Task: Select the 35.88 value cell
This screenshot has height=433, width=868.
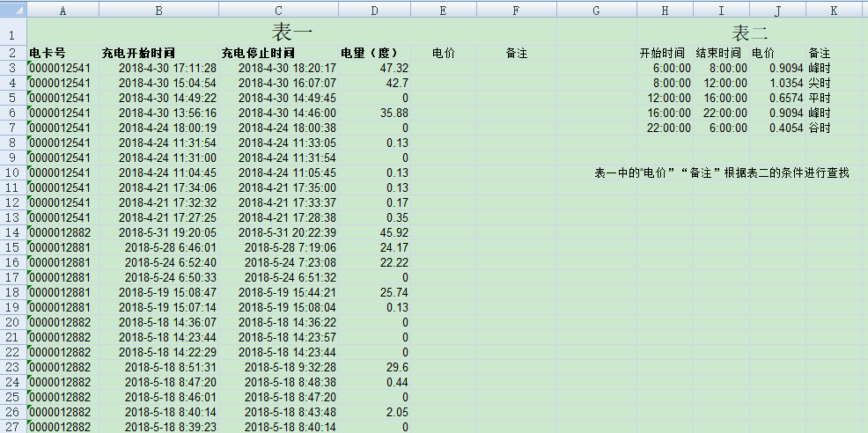Action: (x=374, y=113)
